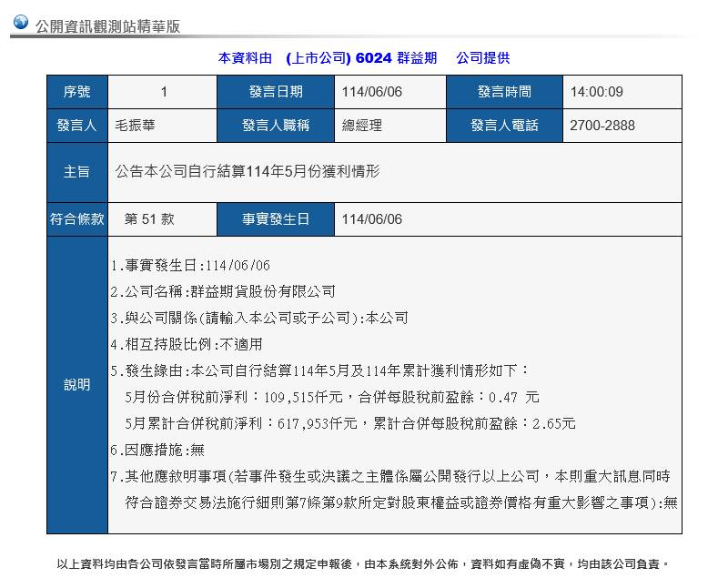Screen dimensions: 728x578
Task: Click the 符合條款 header cell
Action: pos(77,219)
